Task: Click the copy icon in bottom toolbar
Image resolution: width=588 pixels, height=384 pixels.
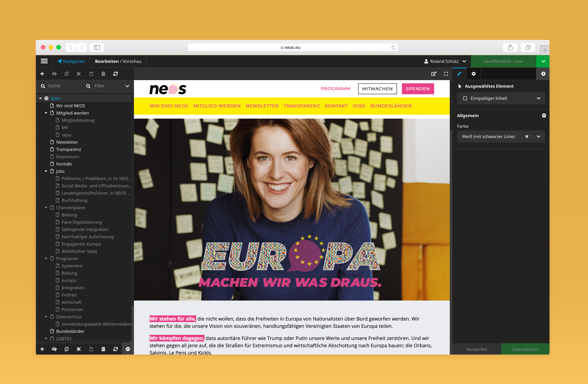Action: (x=66, y=349)
